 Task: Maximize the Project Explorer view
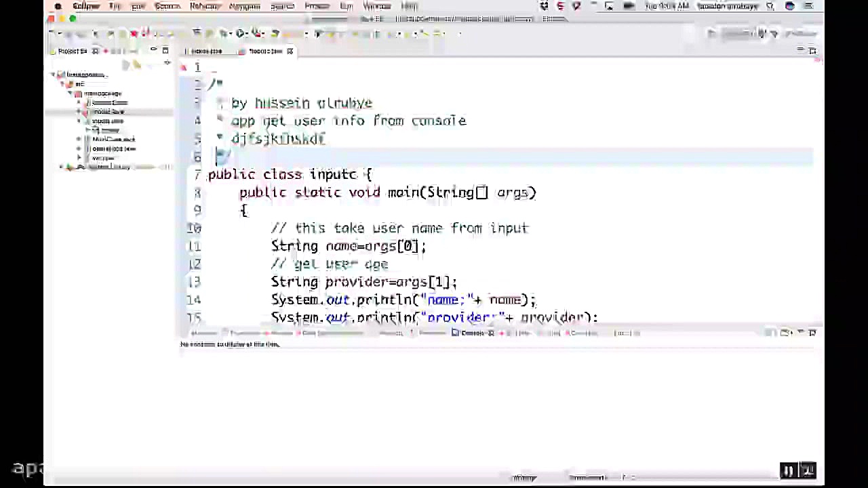point(165,51)
